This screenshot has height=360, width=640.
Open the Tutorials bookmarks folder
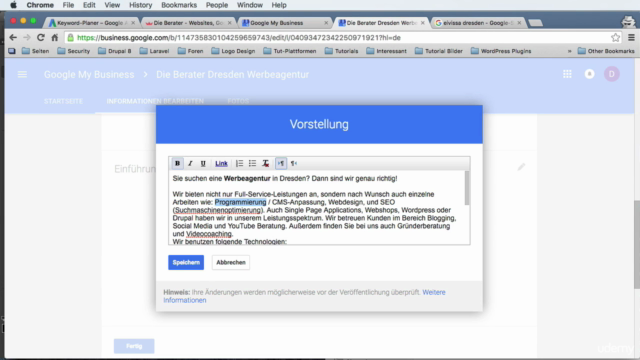tap(342, 51)
